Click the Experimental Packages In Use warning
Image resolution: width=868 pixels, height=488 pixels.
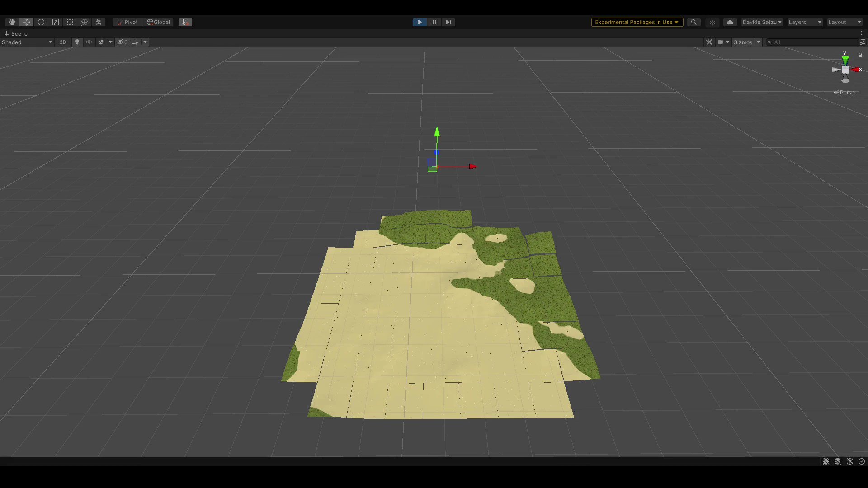pos(637,22)
